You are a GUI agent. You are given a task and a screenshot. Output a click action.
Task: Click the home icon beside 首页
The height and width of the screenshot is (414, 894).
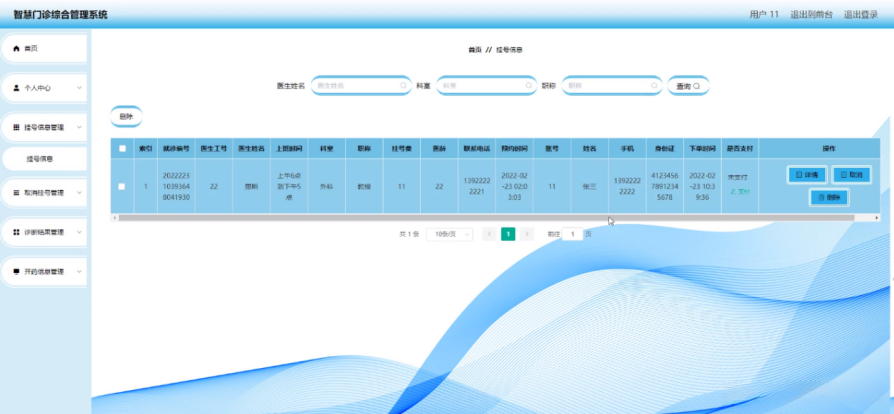click(17, 49)
